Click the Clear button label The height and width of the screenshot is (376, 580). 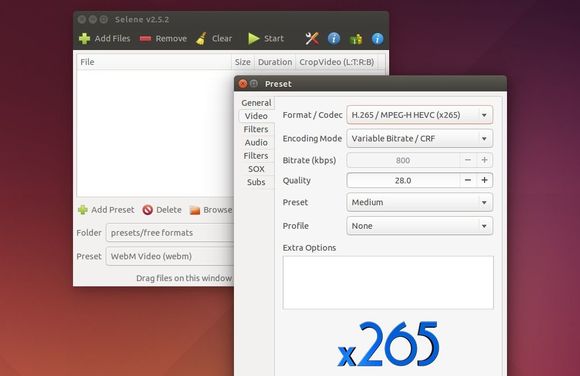[x=222, y=38]
